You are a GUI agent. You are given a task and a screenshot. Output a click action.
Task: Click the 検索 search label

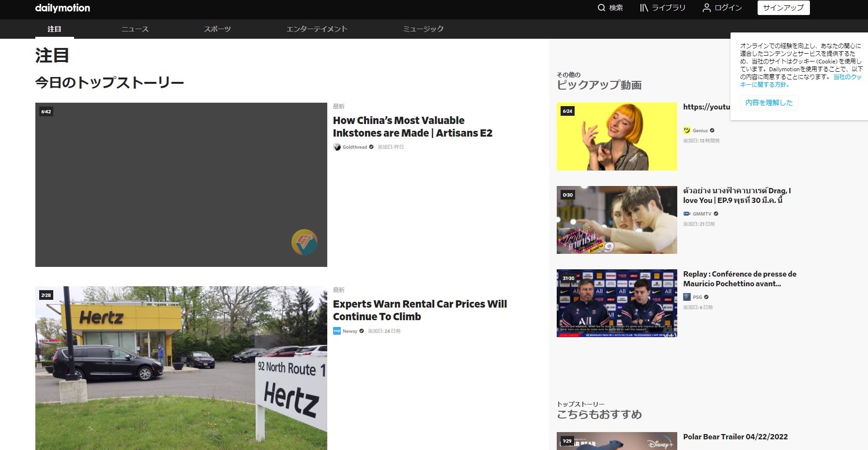616,8
